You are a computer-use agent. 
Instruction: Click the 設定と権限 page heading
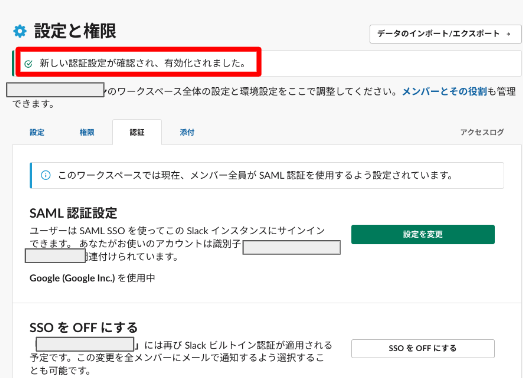(75, 31)
